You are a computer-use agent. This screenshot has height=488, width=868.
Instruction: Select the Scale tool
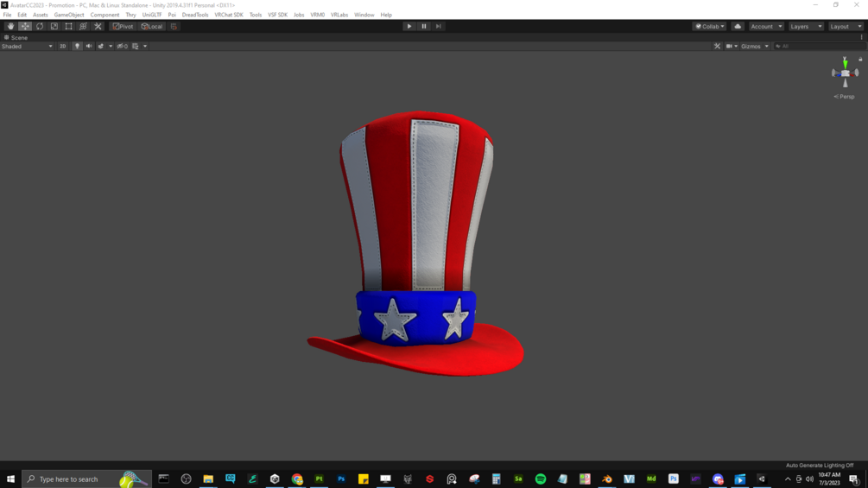[x=54, y=26]
